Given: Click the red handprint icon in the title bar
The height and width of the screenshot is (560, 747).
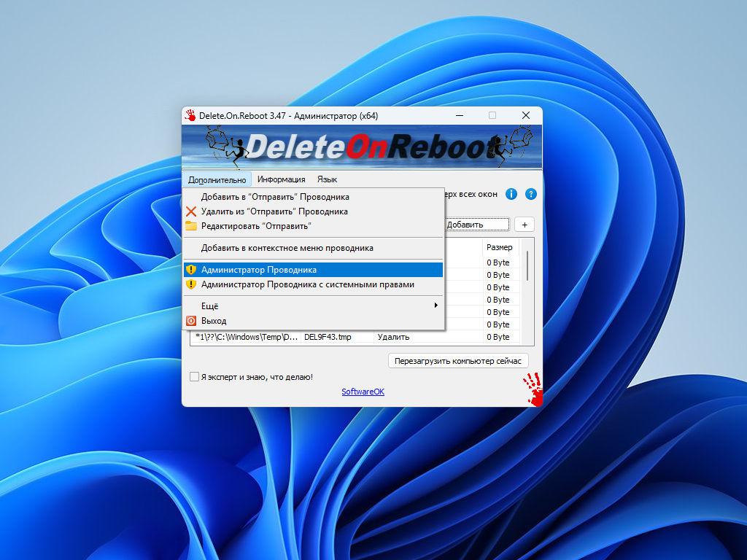Looking at the screenshot, I should coord(190,115).
